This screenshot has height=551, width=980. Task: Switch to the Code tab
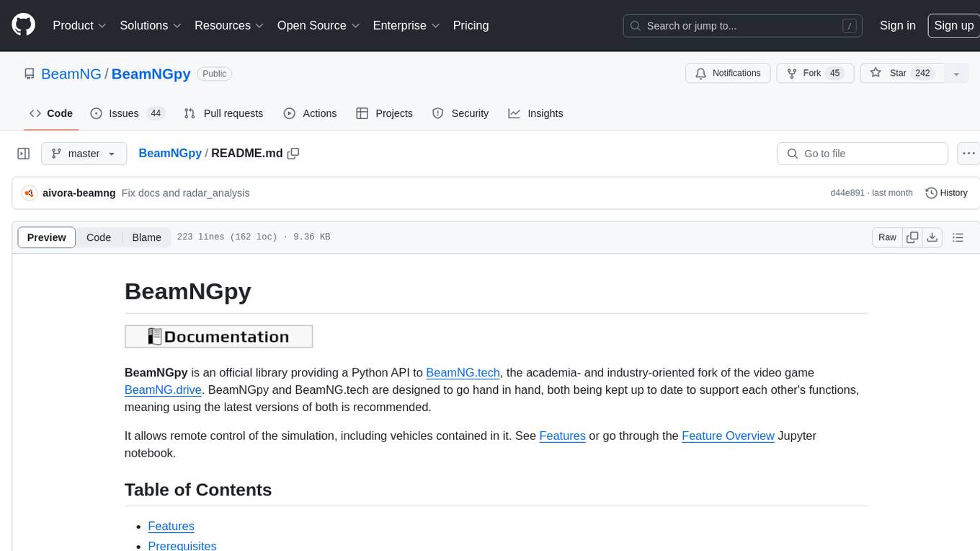tap(50, 113)
